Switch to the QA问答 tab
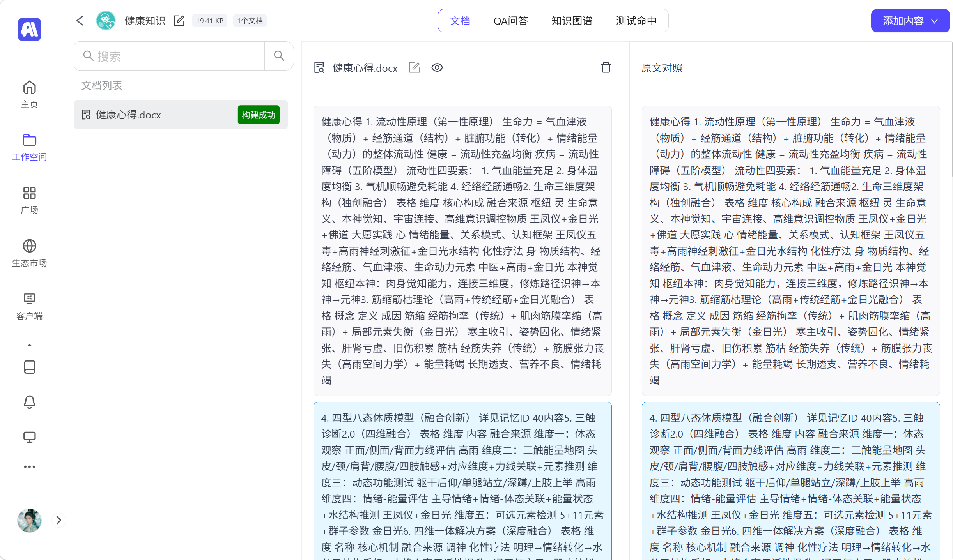This screenshot has height=560, width=953. pos(511,21)
